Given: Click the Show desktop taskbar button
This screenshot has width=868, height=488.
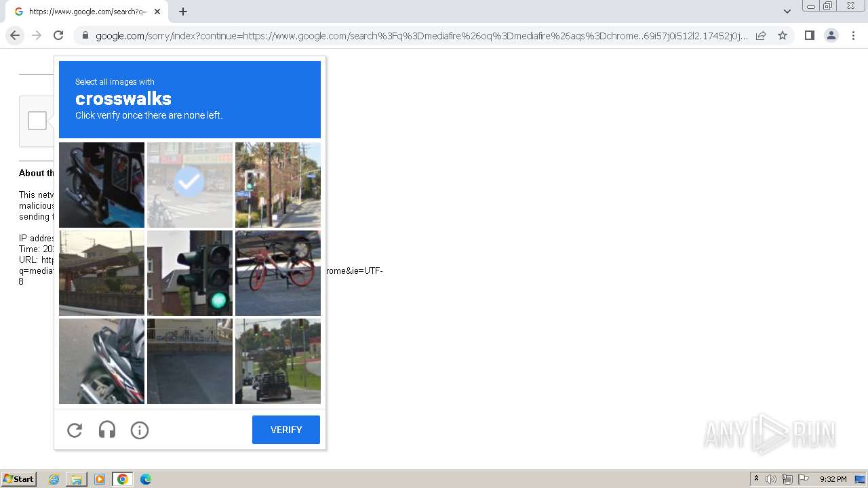Looking at the screenshot, I should click(860, 479).
